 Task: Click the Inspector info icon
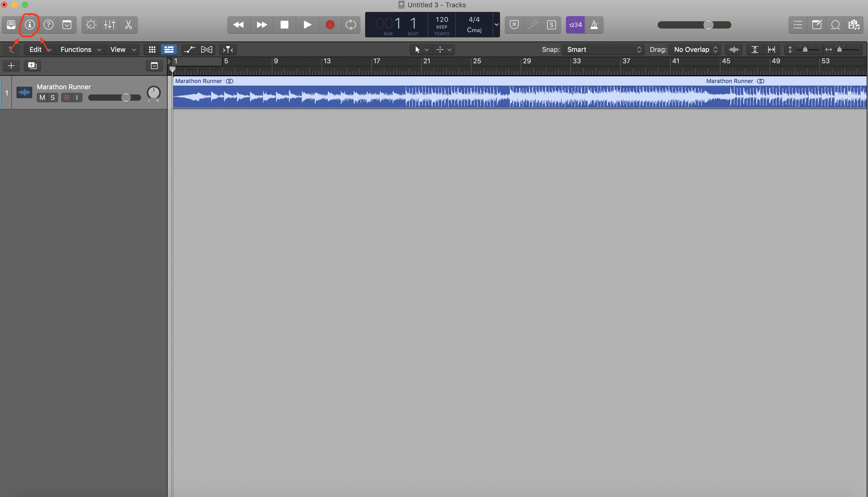click(30, 25)
